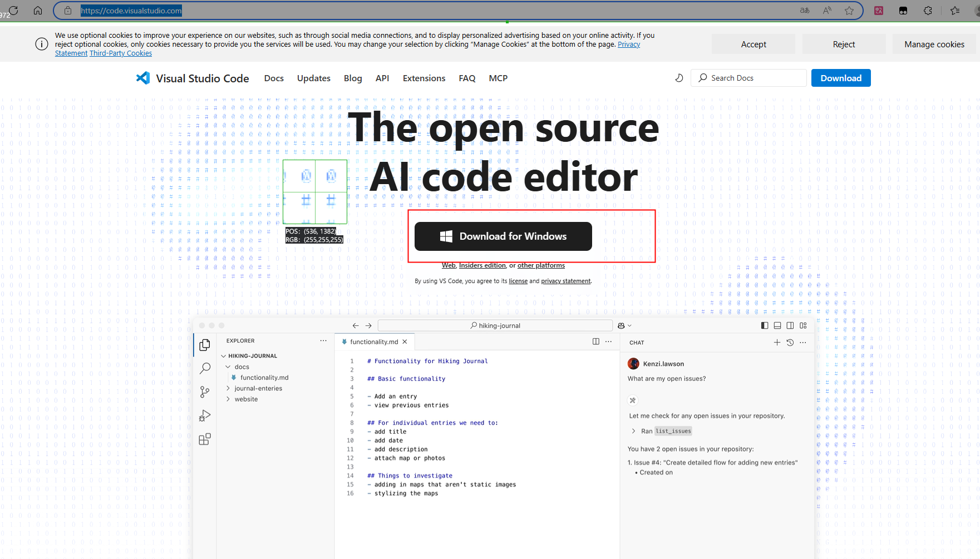The width and height of the screenshot is (980, 559).
Task: Open the Blog menu item
Action: pos(353,78)
